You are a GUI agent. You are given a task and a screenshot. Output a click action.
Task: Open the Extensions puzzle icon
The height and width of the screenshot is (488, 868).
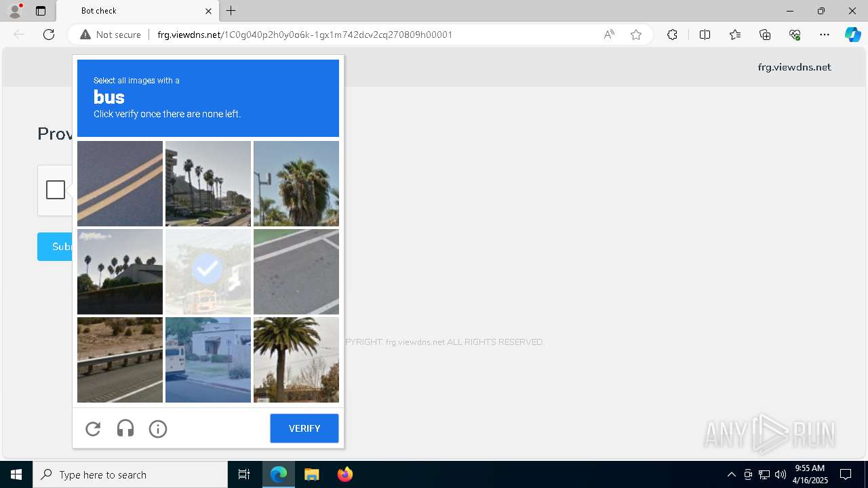coord(672,35)
